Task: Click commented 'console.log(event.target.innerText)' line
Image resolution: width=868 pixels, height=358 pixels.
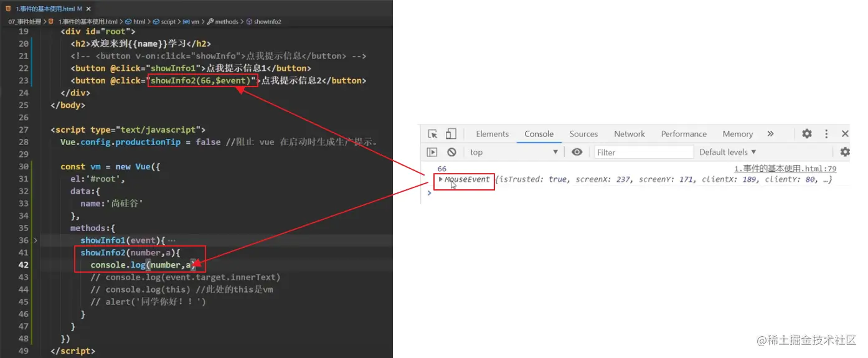Action: click(186, 277)
